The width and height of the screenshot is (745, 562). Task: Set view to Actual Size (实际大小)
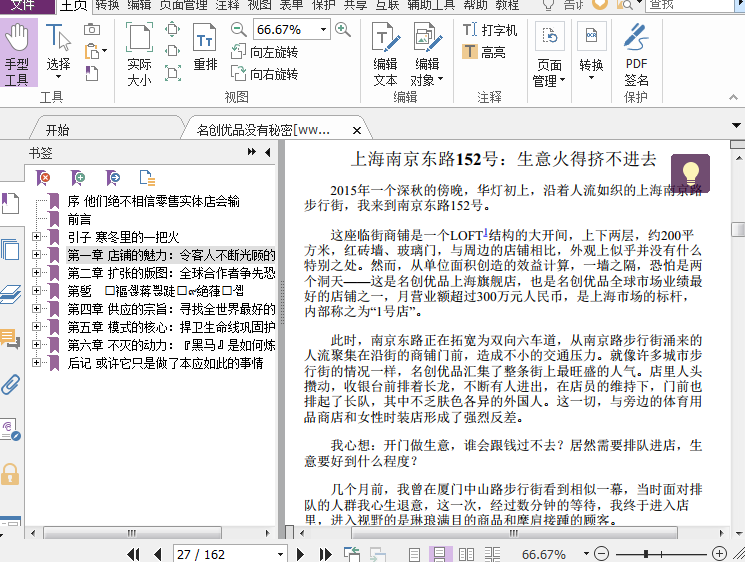point(139,54)
